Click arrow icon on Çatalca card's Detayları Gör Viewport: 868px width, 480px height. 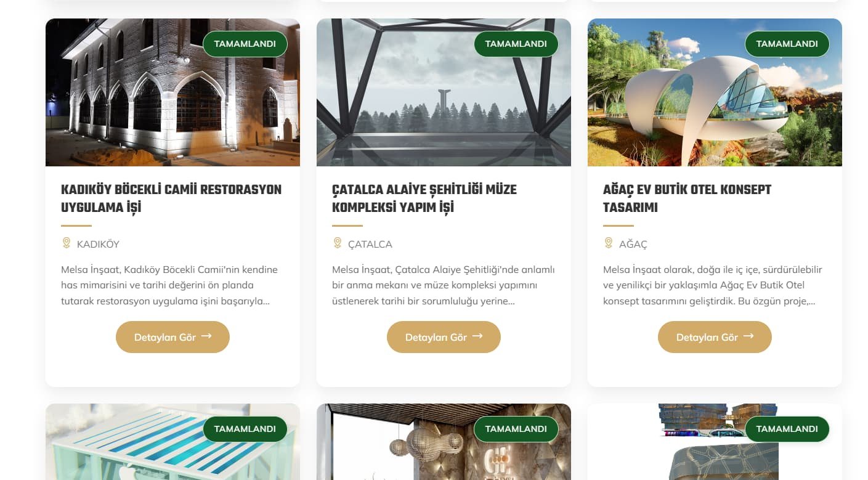(x=477, y=336)
